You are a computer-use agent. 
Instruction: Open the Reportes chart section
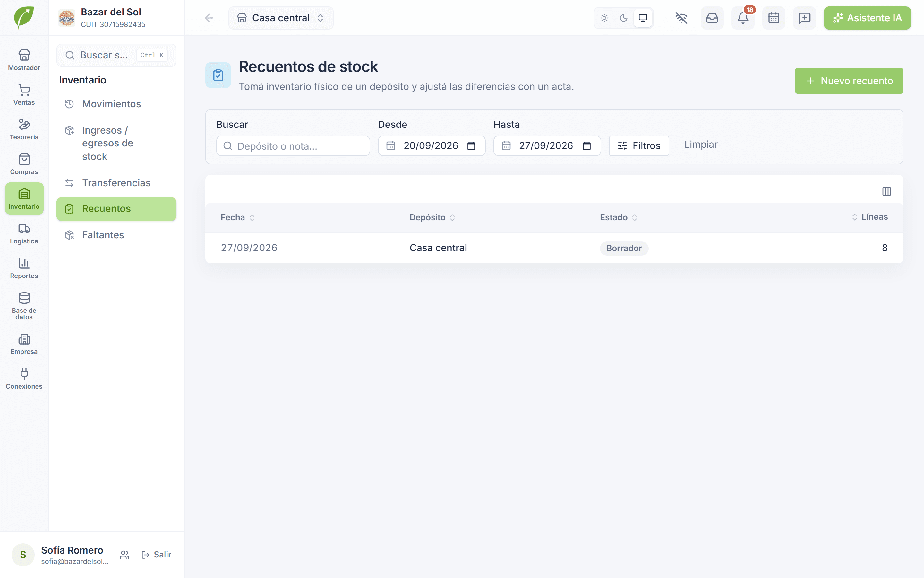point(24,268)
